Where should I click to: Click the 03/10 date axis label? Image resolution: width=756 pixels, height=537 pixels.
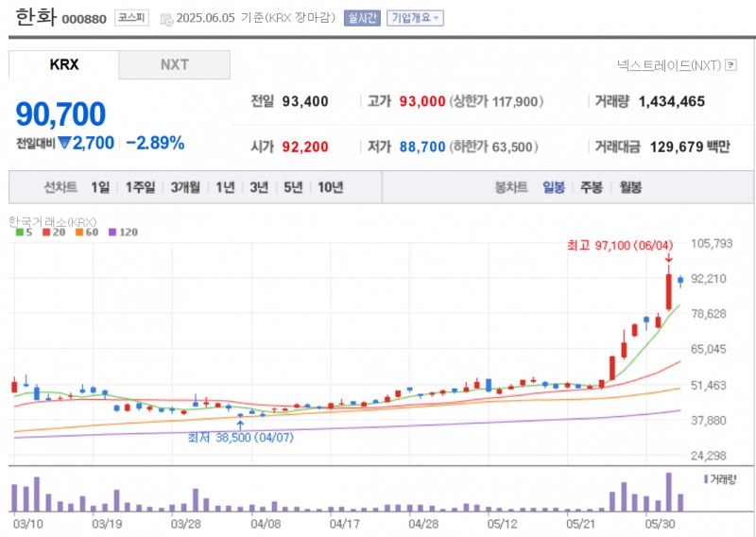27,524
